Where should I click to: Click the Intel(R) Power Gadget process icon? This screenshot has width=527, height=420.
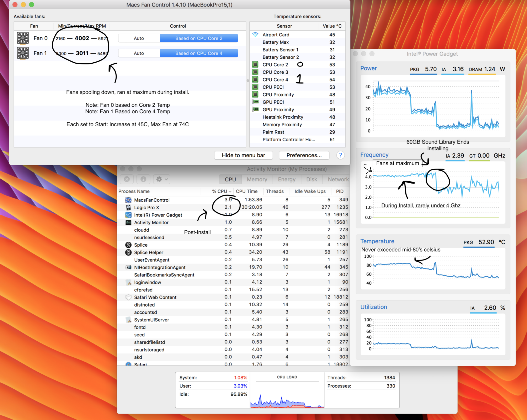[x=128, y=215]
